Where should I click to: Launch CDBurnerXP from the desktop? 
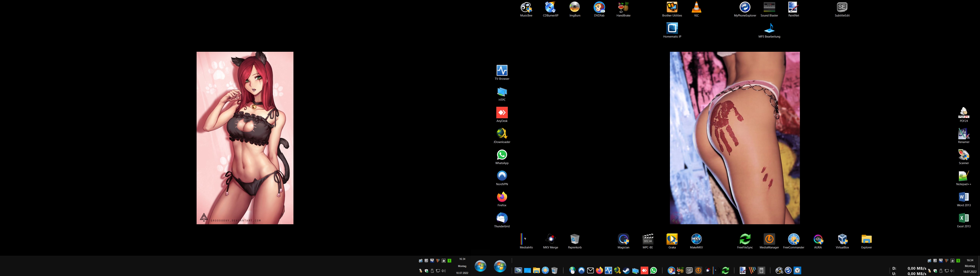click(550, 10)
